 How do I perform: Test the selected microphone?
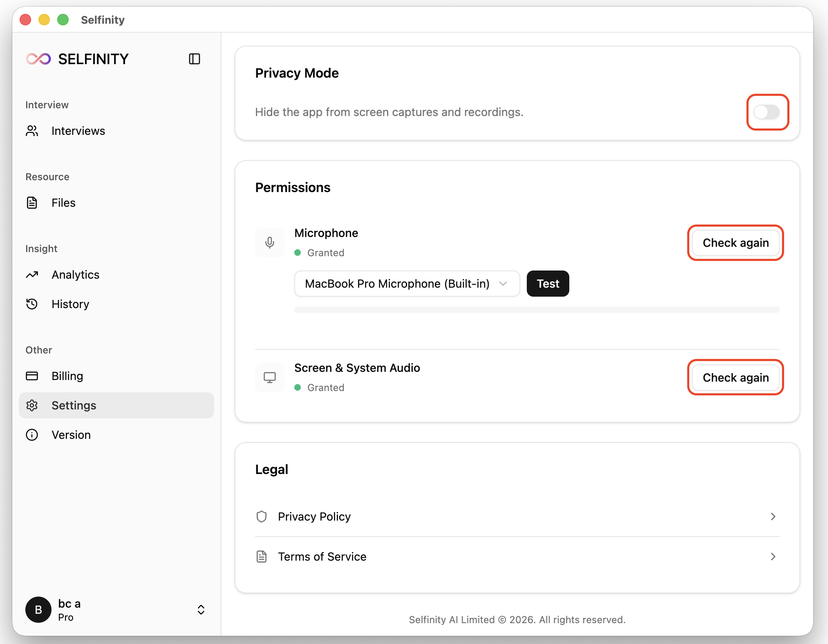(x=548, y=284)
